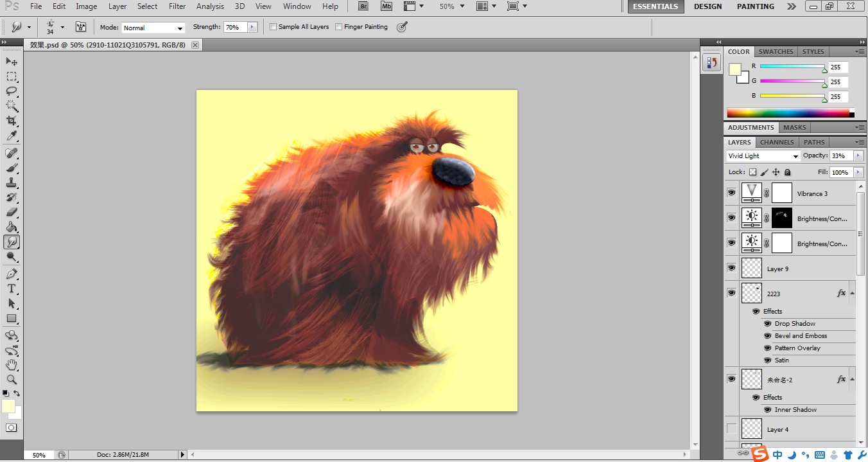Select the Clone Stamp tool

click(x=12, y=182)
